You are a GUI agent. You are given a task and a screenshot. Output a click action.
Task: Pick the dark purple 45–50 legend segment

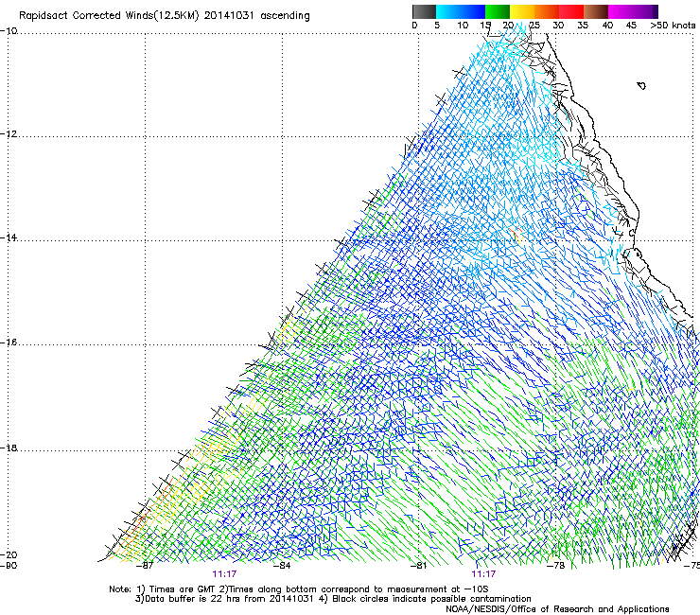tap(645, 11)
